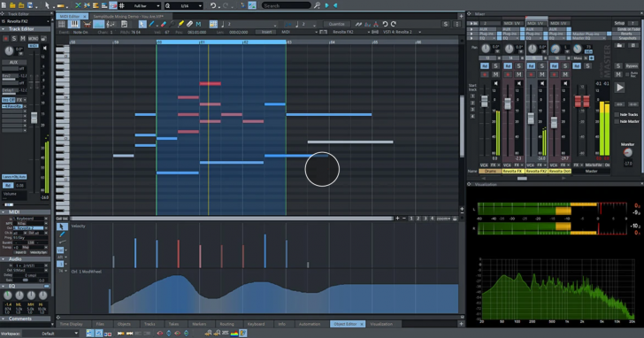Click the MIDI editor undo arrow near Quantize
Screen dimensions: 644x338
click(x=386, y=24)
